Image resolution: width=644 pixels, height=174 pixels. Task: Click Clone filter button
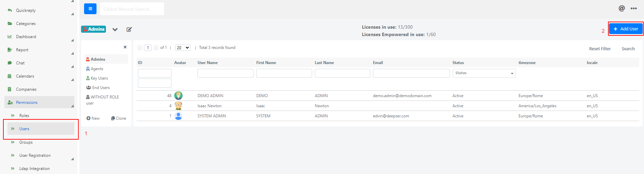119,118
